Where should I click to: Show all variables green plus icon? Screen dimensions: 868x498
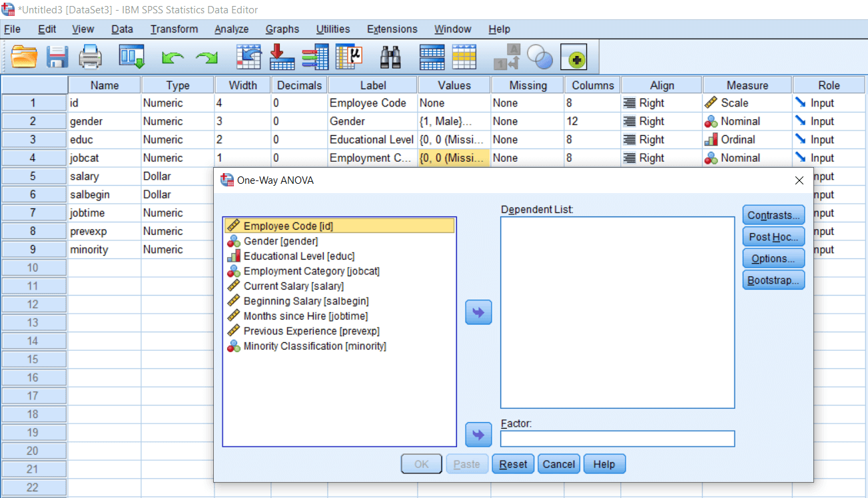(x=574, y=59)
